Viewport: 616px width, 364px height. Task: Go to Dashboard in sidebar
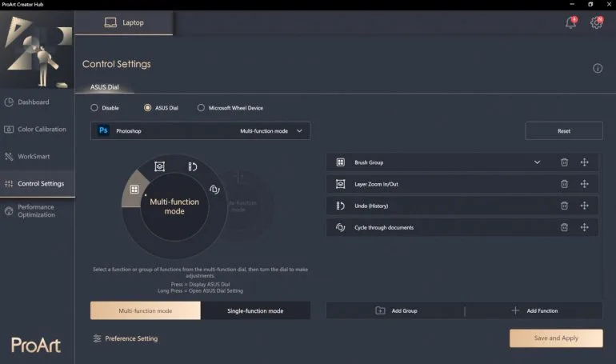(x=38, y=102)
